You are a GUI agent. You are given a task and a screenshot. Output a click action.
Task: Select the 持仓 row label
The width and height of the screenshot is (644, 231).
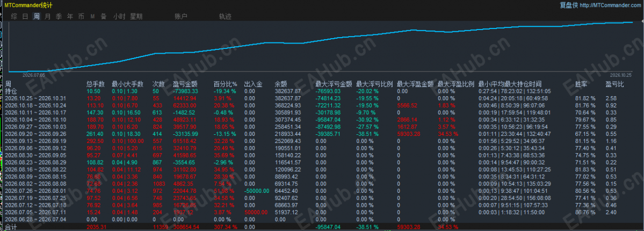tap(11, 91)
